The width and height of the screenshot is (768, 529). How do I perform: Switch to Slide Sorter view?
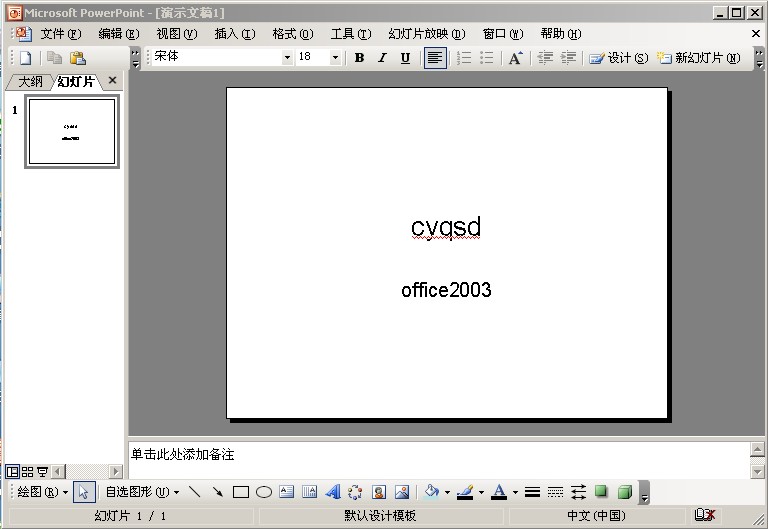coord(27,472)
